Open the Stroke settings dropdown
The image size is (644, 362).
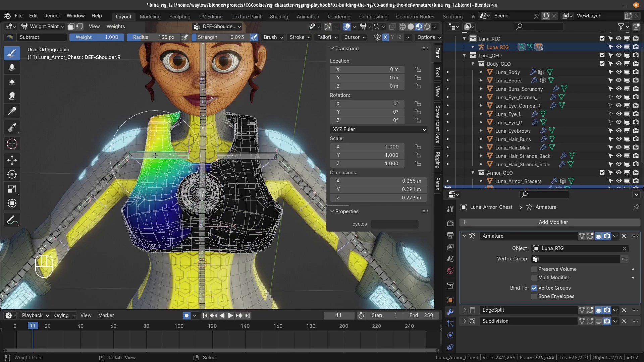300,37
